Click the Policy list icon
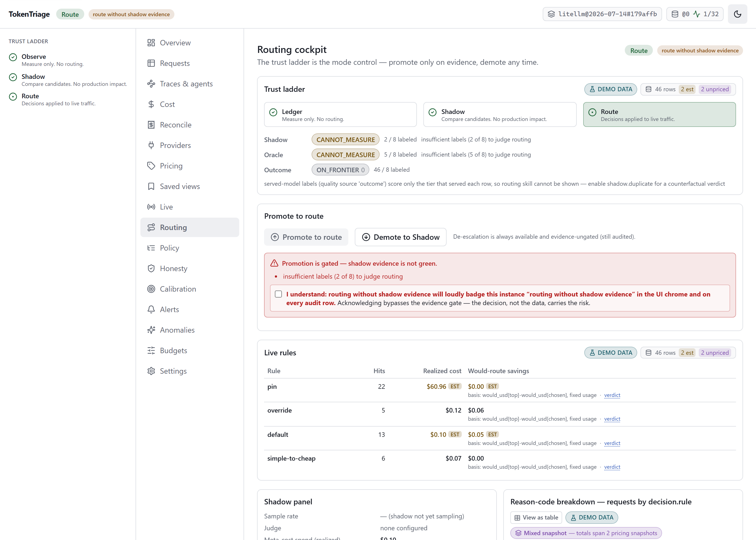This screenshot has height=540, width=756. click(x=151, y=248)
